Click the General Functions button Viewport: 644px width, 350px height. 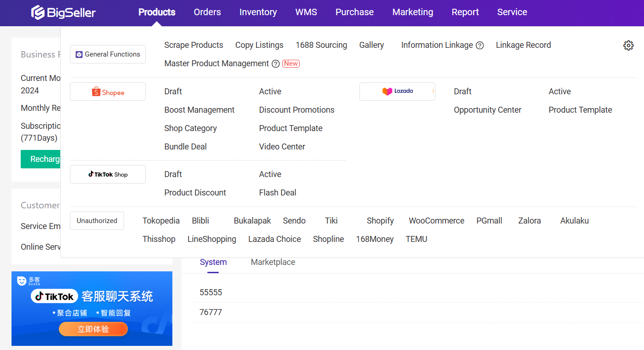click(x=108, y=54)
